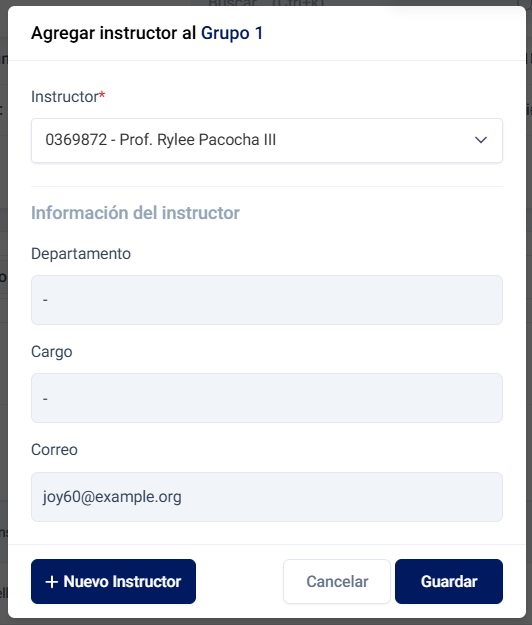Image resolution: width=532 pixels, height=625 pixels.
Task: Click the Correo label text
Action: point(54,450)
